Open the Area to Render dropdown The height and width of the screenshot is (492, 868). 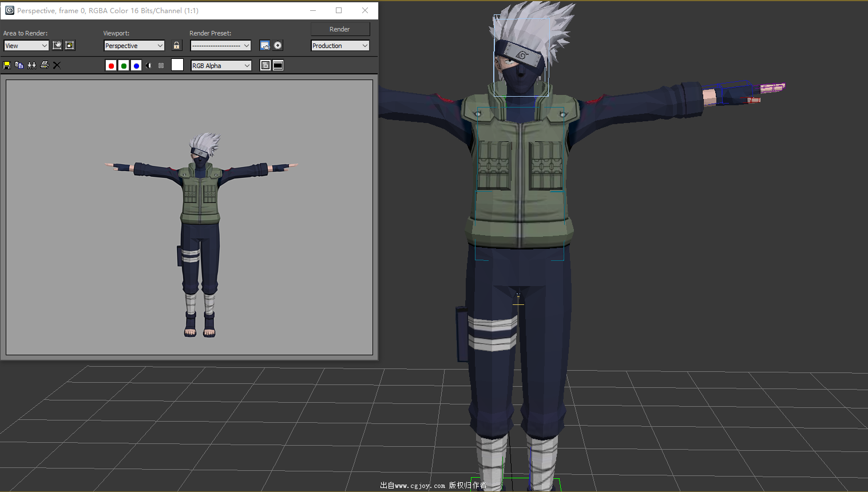pos(26,46)
